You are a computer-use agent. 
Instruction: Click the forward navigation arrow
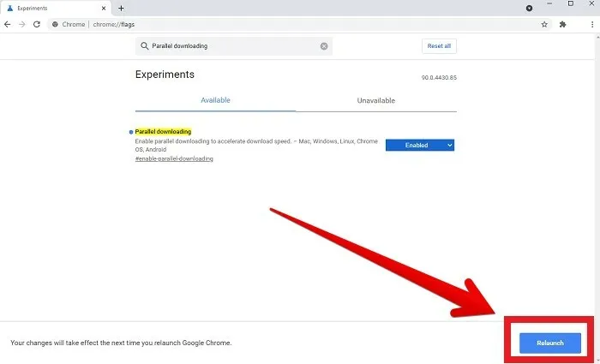pyautogui.click(x=21, y=25)
